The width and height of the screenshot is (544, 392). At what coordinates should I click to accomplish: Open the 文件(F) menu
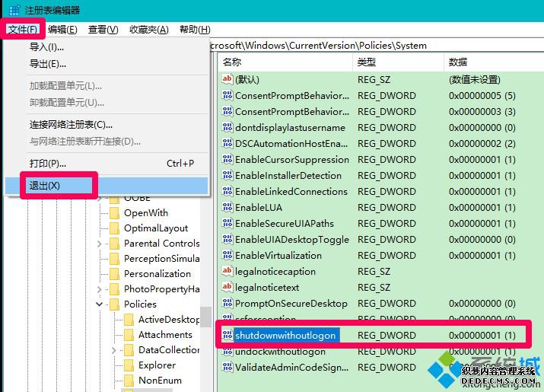coord(23,30)
